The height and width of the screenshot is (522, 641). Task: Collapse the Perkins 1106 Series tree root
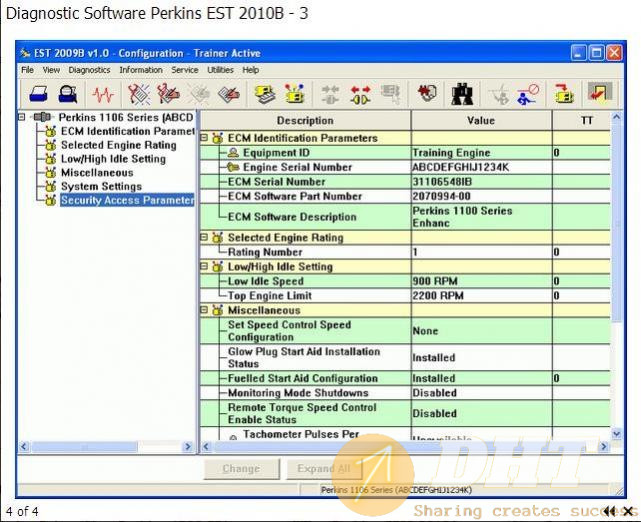point(22,117)
